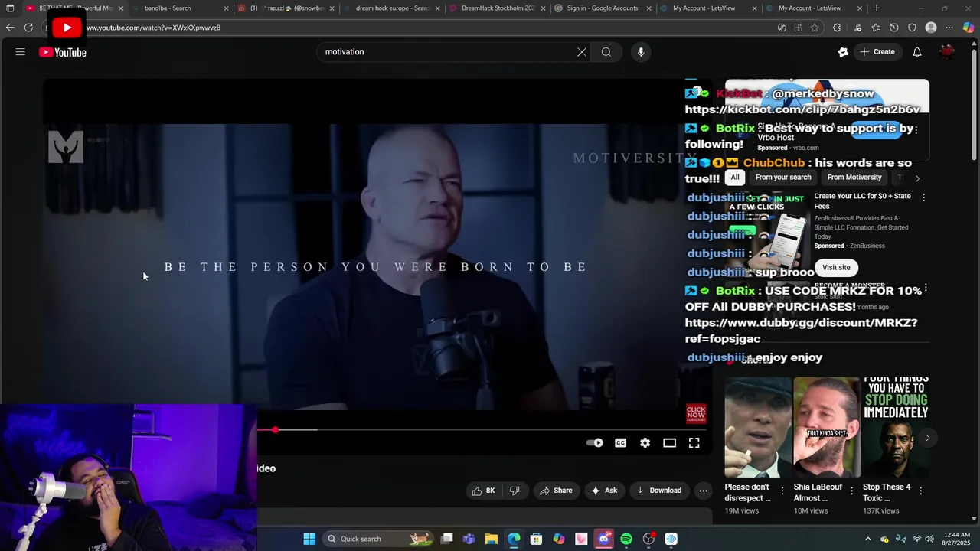Open the taskbar volume control
The width and height of the screenshot is (980, 551).
[929, 539]
